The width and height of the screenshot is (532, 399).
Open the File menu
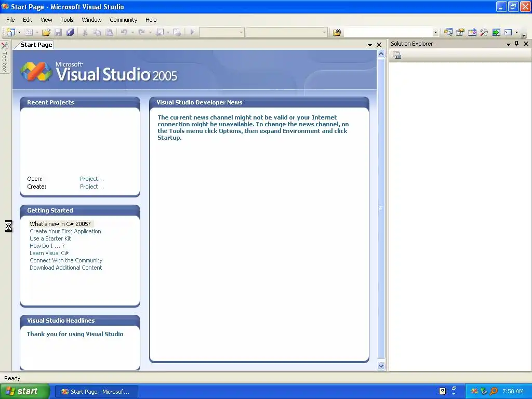pyautogui.click(x=10, y=20)
